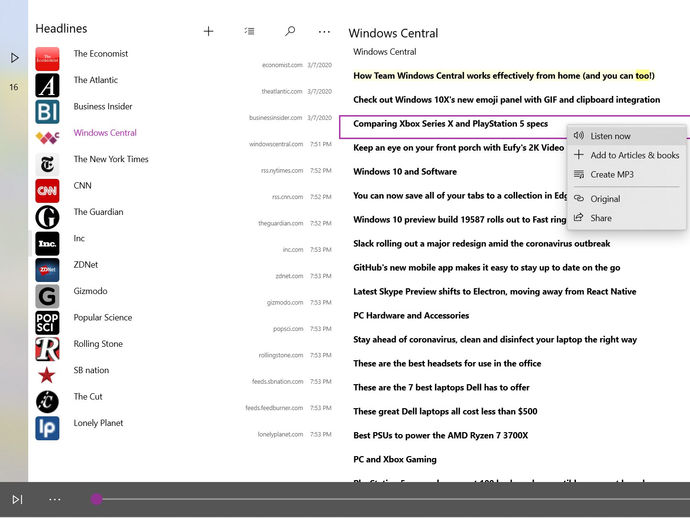Select Original in the context menu
Image resolution: width=690 pixels, height=518 pixels.
(627, 199)
